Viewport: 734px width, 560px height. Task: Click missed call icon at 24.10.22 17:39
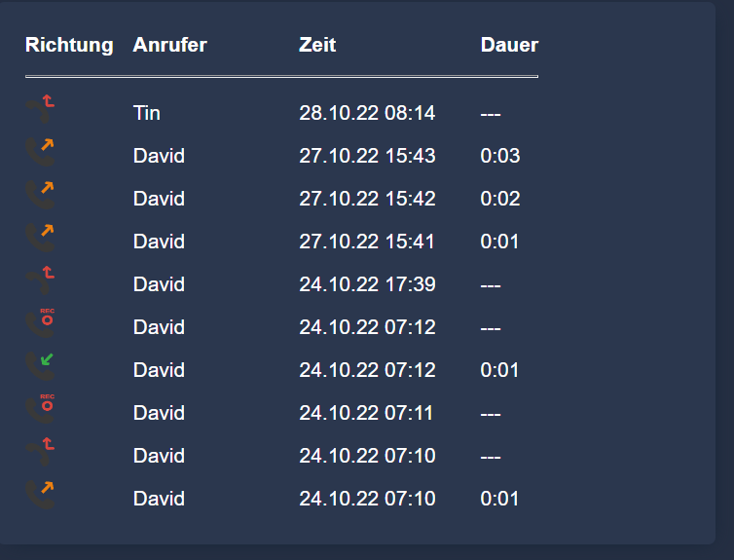[x=40, y=281]
